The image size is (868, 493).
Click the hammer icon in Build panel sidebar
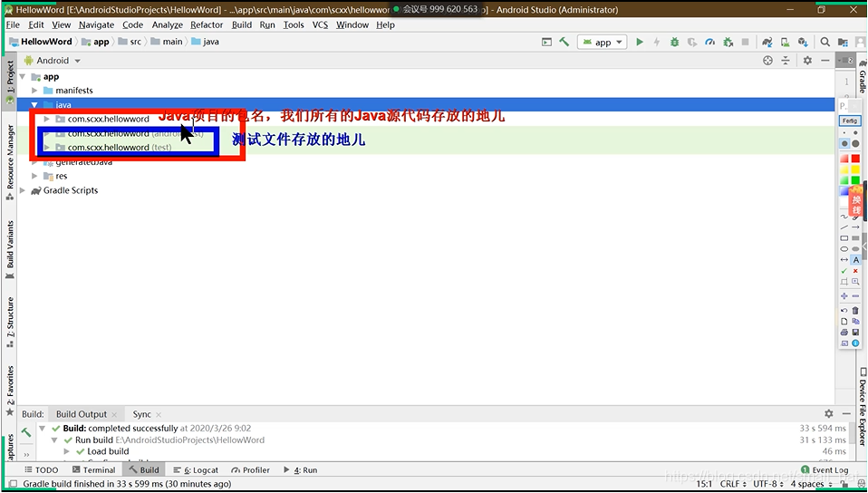[26, 432]
